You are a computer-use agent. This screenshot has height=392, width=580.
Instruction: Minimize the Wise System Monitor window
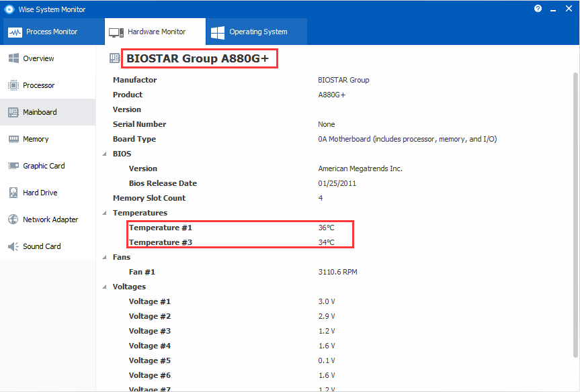tap(553, 9)
